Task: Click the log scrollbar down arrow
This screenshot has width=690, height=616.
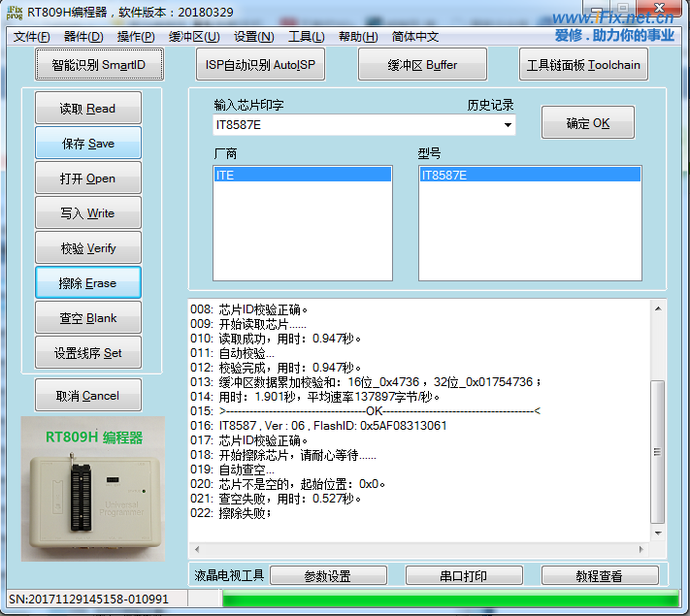Action: pos(658,534)
